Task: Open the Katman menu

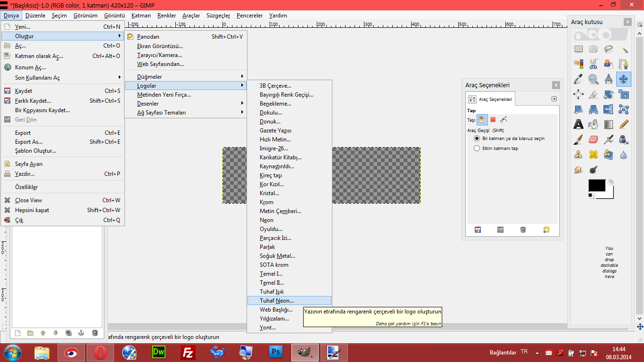Action: click(x=141, y=16)
